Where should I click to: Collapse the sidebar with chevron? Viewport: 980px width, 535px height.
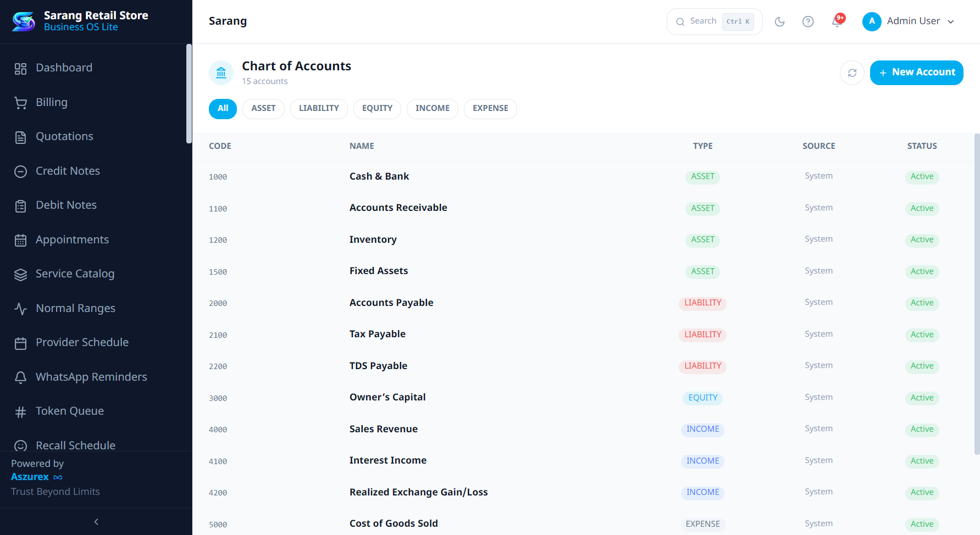96,522
